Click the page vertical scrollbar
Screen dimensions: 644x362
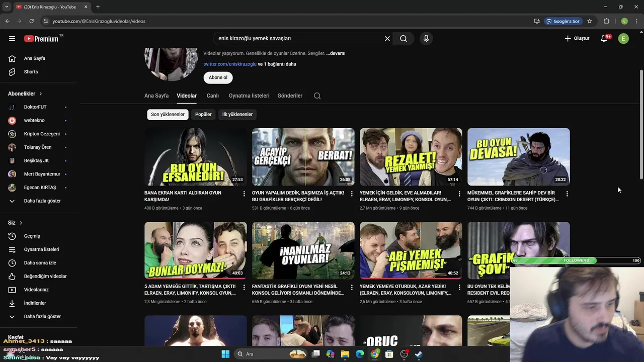click(641, 125)
